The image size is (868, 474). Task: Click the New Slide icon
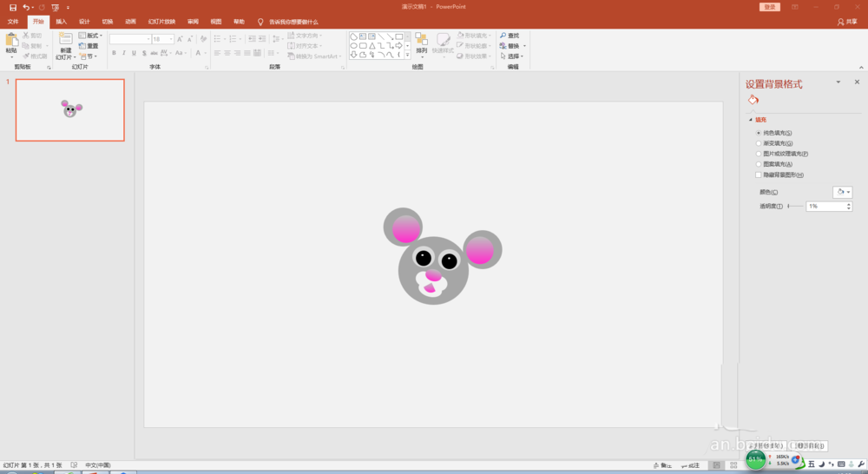65,40
